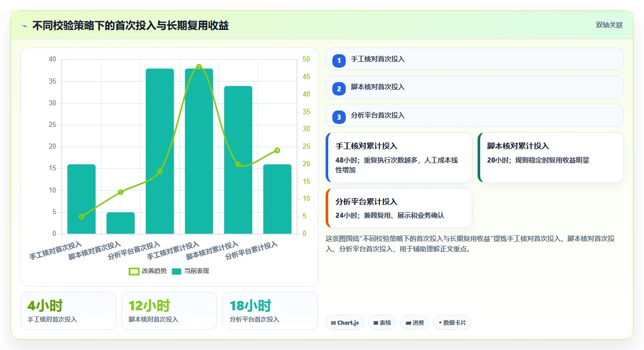The image size is (644, 350).
Task: Click the trend line point at 20
Action: pos(238,164)
